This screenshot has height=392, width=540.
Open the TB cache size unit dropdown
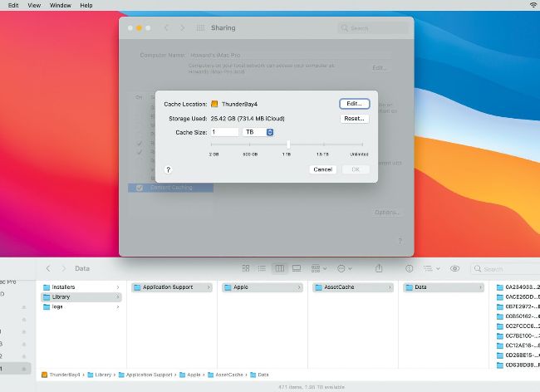pyautogui.click(x=258, y=132)
